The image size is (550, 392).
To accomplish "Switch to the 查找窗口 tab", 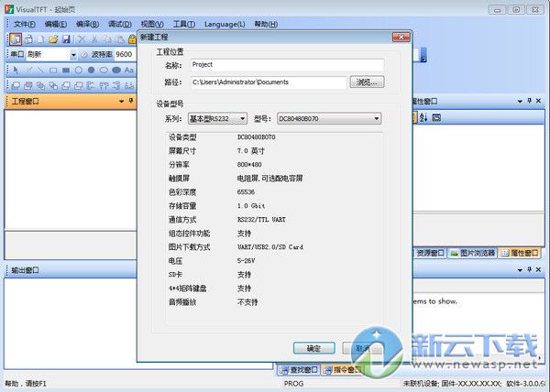I will click(299, 370).
